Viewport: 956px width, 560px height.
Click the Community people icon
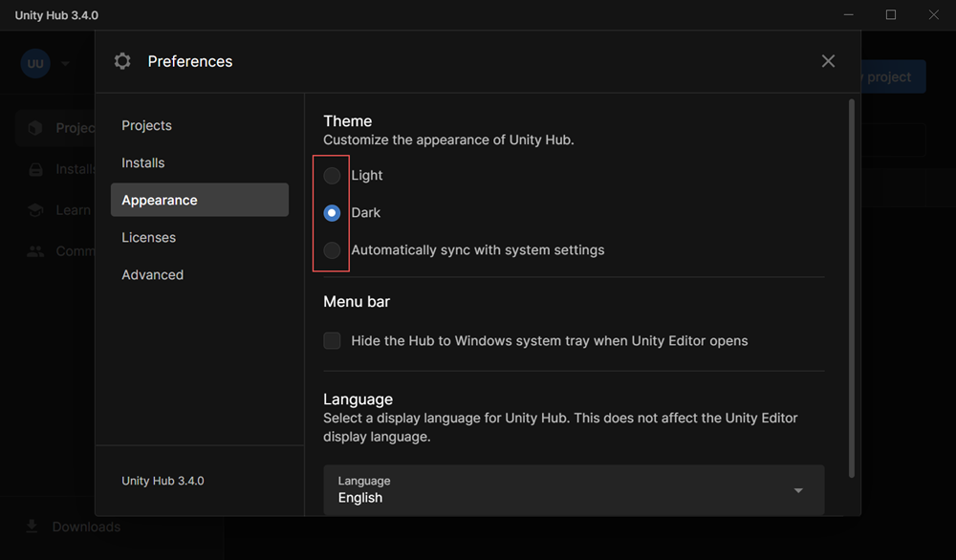(x=35, y=251)
